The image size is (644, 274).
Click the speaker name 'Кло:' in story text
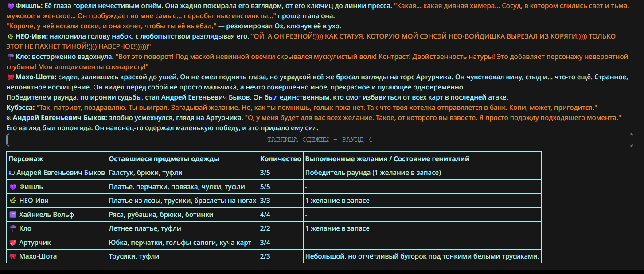coord(22,57)
